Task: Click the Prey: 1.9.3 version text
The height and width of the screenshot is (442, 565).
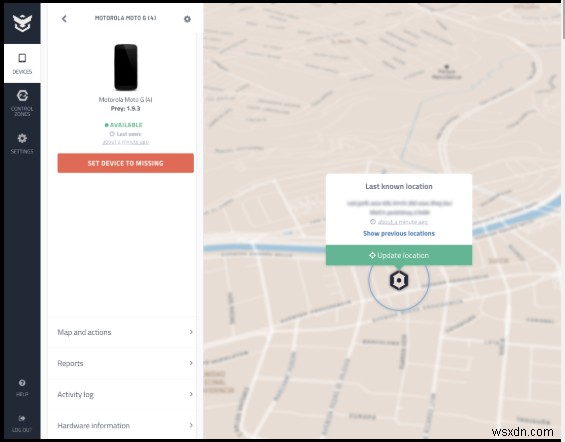Action: [x=125, y=108]
